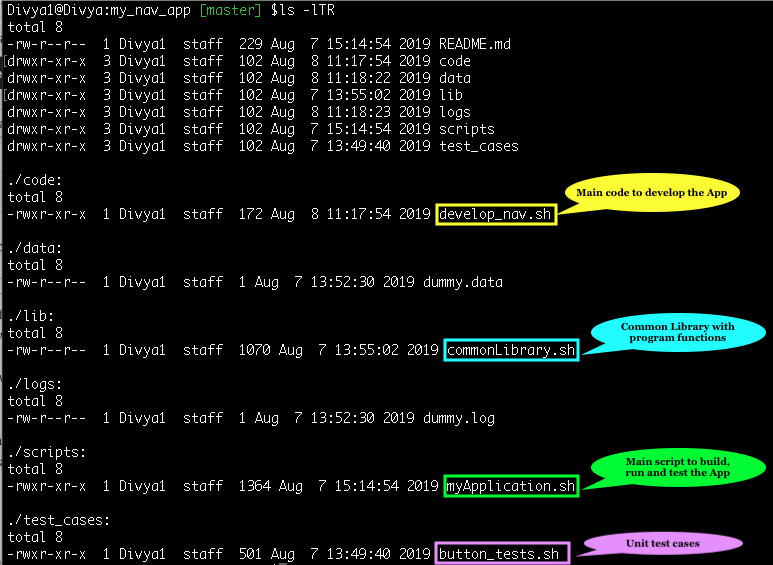Click the 'test_cases' directory name in top listing
The width and height of the screenshot is (773, 565).
click(479, 146)
